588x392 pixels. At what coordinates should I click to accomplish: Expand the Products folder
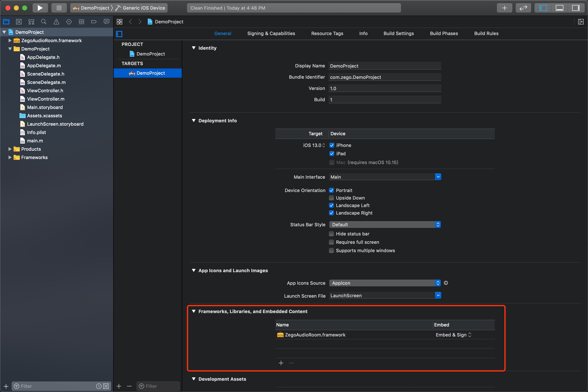click(x=10, y=149)
